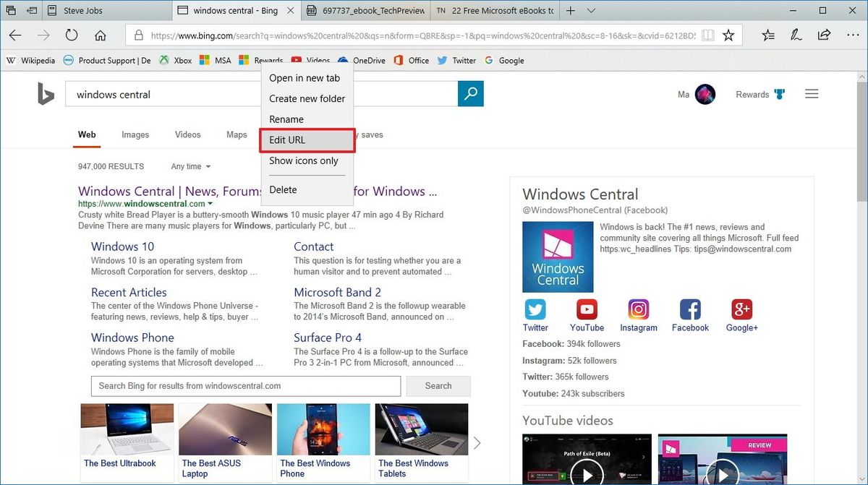Click the Bing logo
868x485 pixels.
click(45, 94)
